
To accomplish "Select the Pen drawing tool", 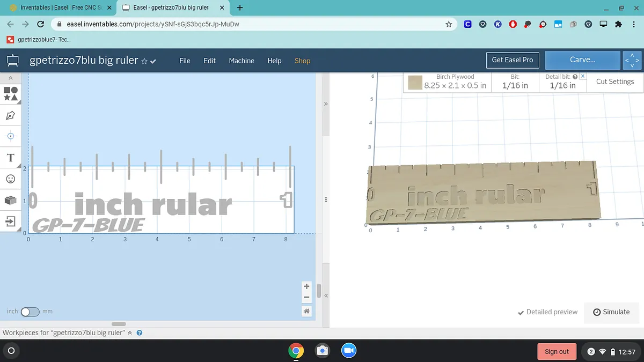I will tap(11, 115).
